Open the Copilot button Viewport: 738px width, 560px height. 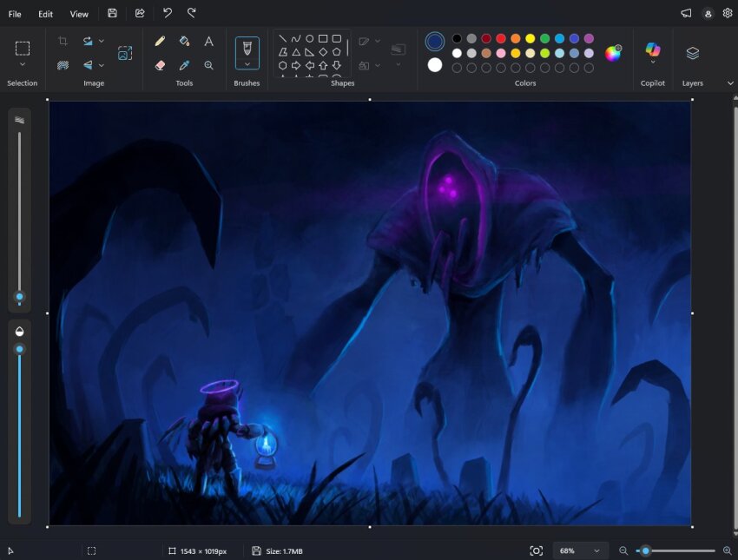[x=653, y=49]
